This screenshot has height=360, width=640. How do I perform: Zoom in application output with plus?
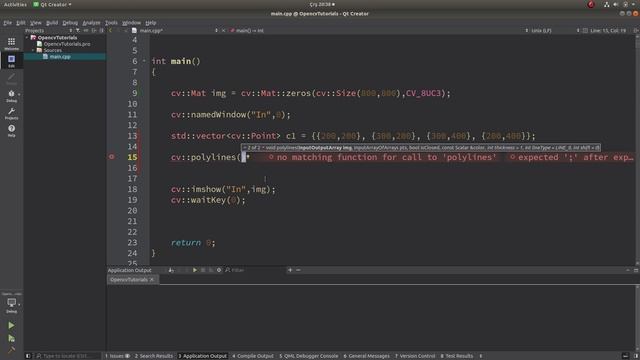pos(290,270)
